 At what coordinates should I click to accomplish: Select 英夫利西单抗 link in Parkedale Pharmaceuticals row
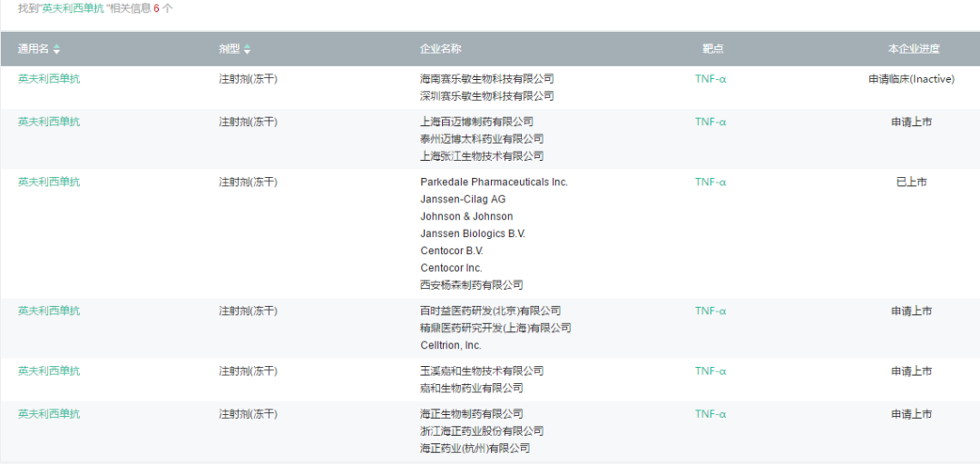coord(49,183)
